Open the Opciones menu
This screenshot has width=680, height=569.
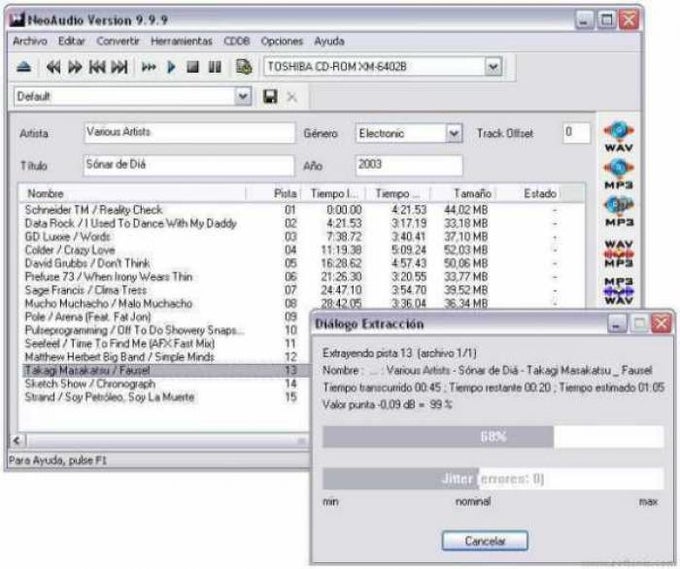pyautogui.click(x=282, y=41)
